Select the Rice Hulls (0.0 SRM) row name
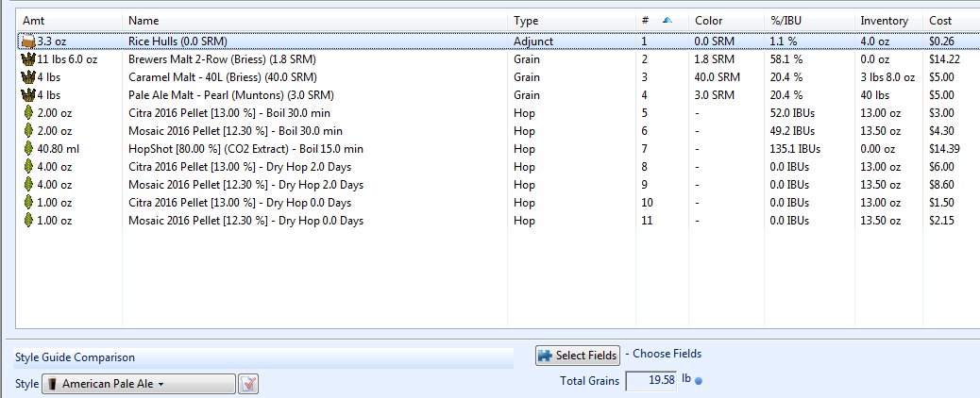980x398 pixels. [177, 41]
